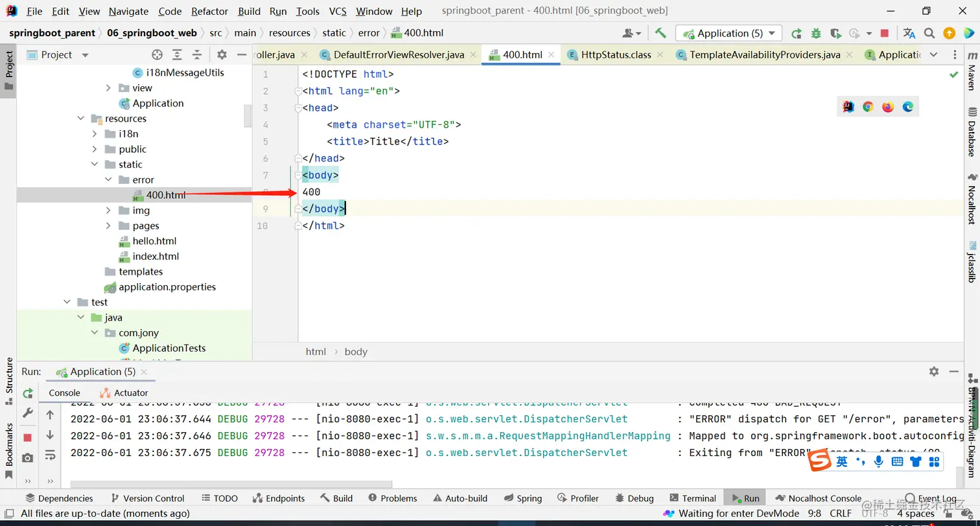The width and height of the screenshot is (980, 526).
Task: Select opened file with the locate target icon
Action: [x=157, y=55]
